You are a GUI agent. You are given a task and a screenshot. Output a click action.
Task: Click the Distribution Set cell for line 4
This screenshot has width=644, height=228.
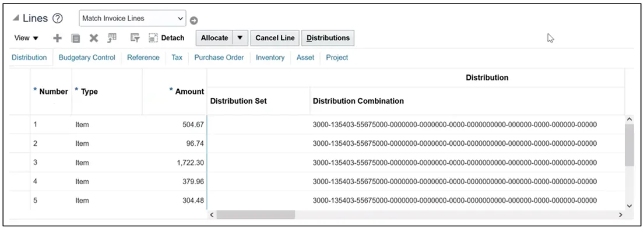click(259, 181)
